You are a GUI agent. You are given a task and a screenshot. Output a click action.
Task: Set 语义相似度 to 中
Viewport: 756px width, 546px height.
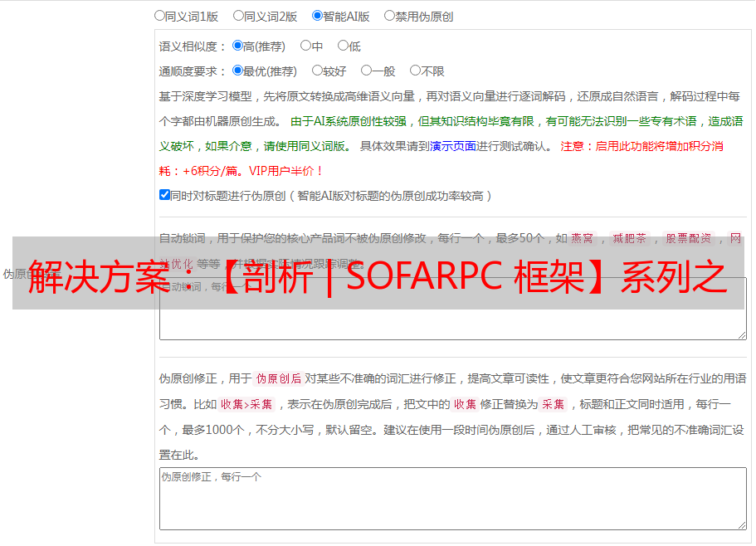tap(305, 46)
